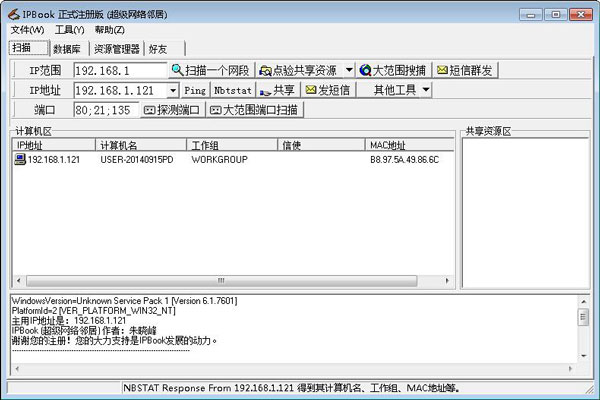Switch to the 资源管理器 explorer tab
The image size is (600, 400).
coord(117,48)
